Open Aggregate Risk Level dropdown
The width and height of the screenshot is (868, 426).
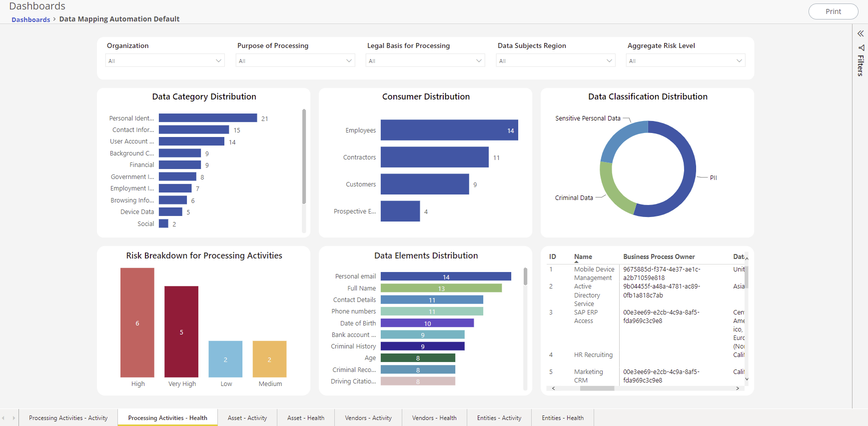(685, 61)
